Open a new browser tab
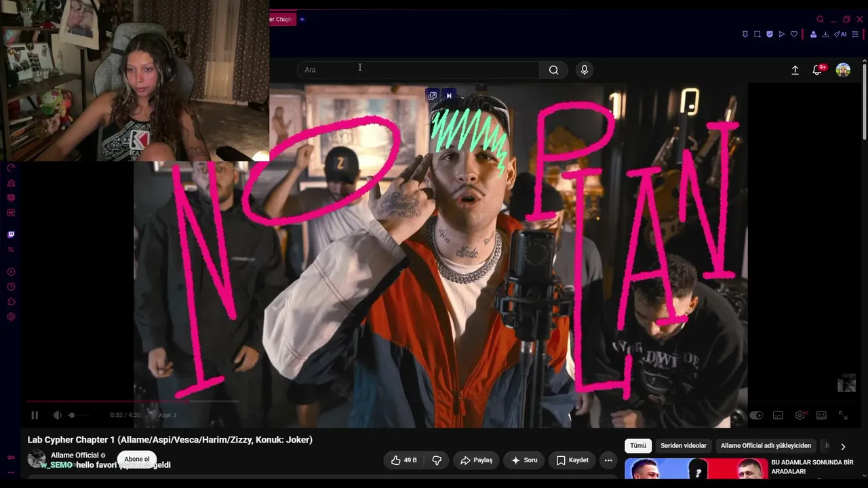Image resolution: width=868 pixels, height=488 pixels. coord(302,19)
